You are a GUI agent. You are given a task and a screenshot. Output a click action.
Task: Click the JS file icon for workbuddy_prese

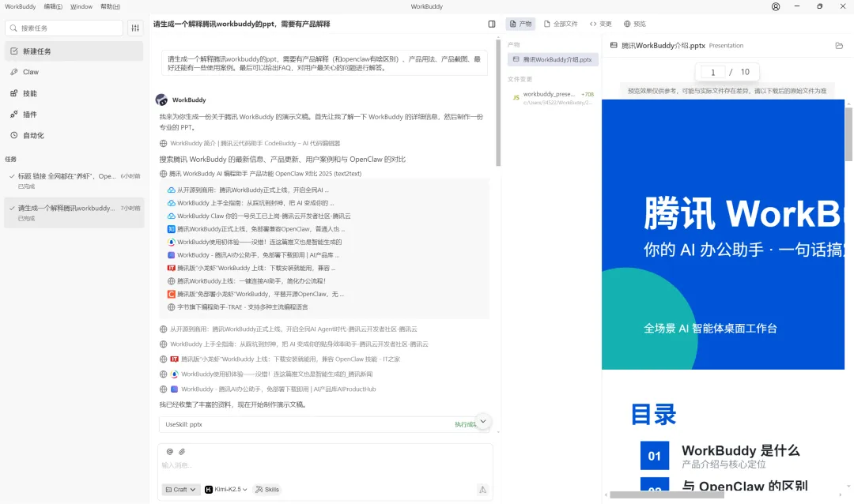tap(516, 98)
